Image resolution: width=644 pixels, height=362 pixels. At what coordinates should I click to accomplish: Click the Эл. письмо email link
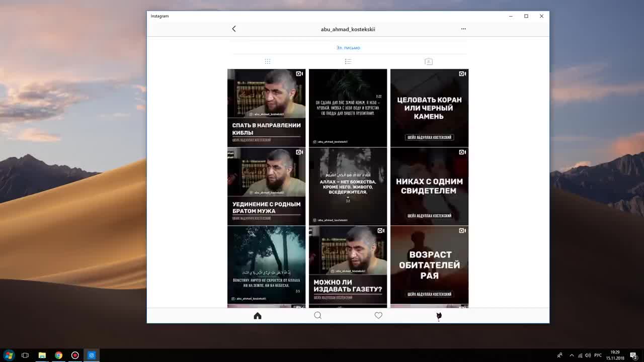pyautogui.click(x=348, y=48)
